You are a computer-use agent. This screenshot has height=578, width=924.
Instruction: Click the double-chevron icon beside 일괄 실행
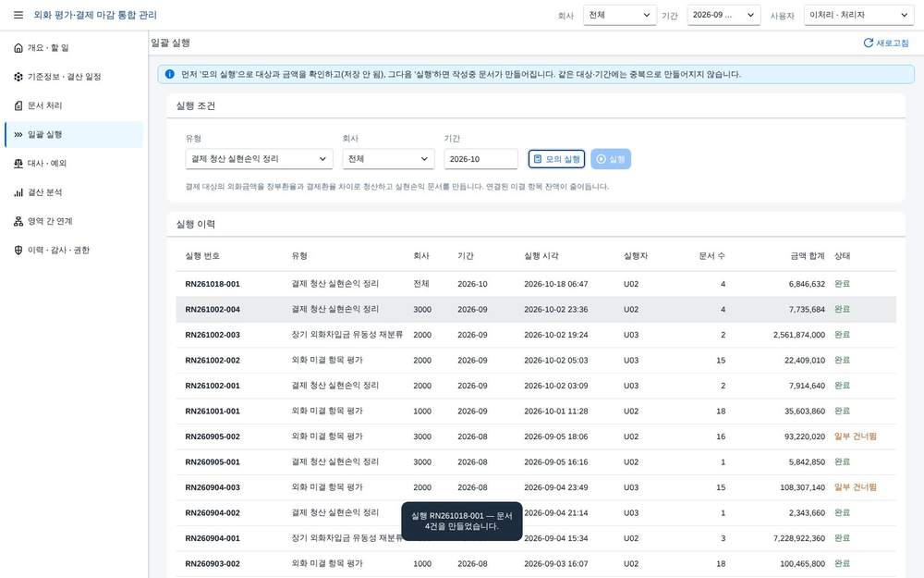pos(18,134)
